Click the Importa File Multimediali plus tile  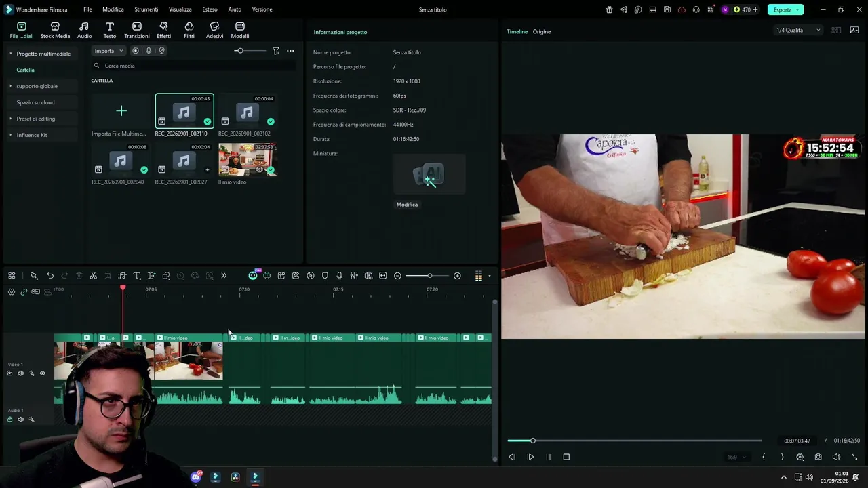[121, 110]
